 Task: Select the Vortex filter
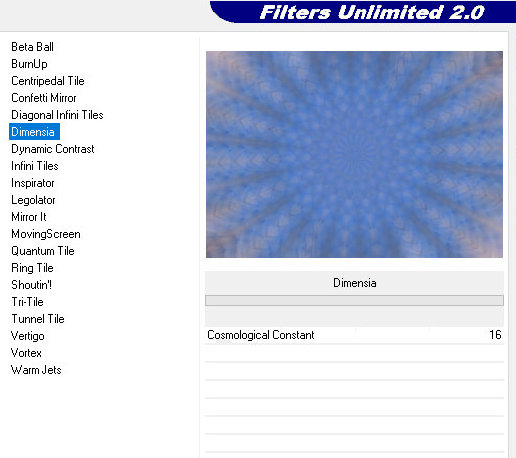pos(26,353)
